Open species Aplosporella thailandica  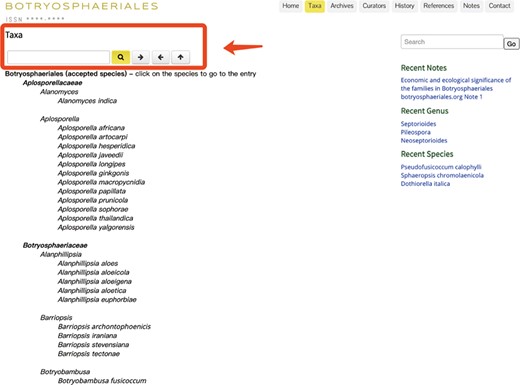click(x=95, y=218)
